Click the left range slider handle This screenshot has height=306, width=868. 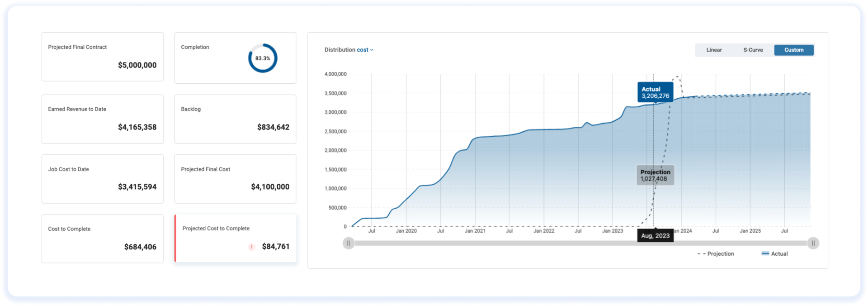tap(349, 243)
